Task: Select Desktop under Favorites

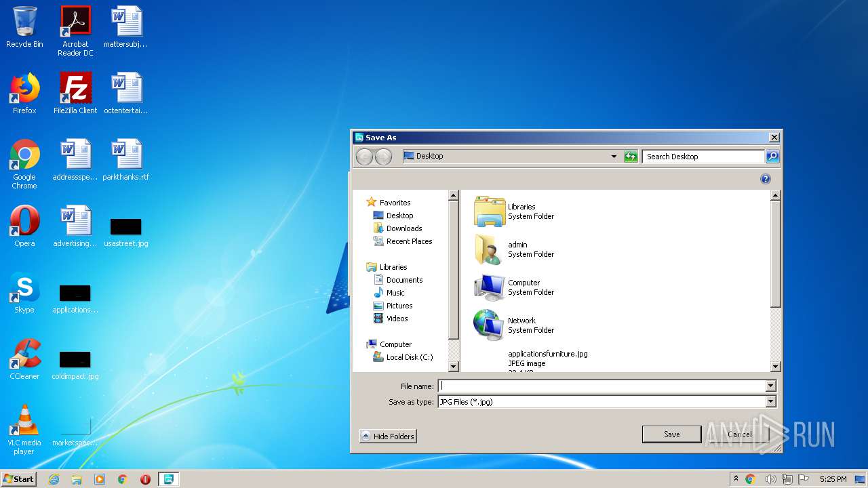Action: (x=393, y=216)
